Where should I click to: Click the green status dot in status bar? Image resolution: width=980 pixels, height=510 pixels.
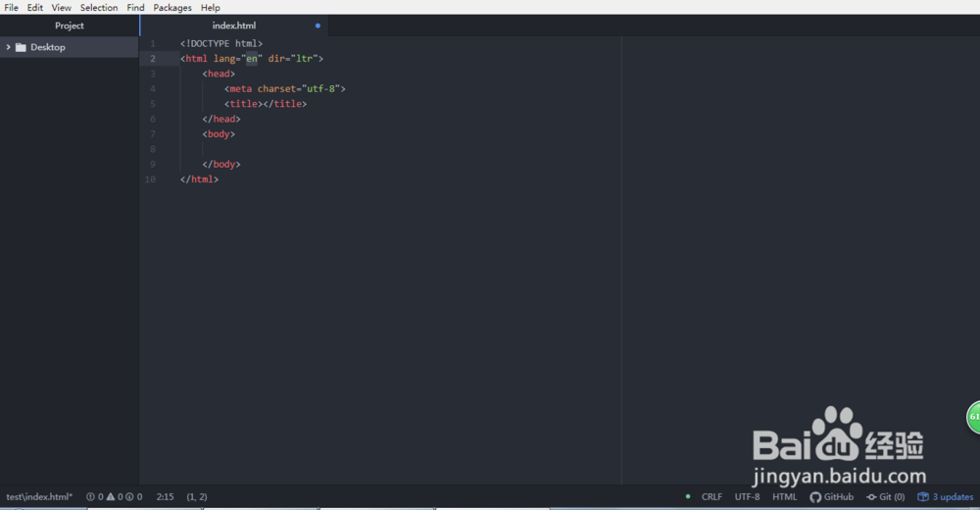pyautogui.click(x=688, y=497)
